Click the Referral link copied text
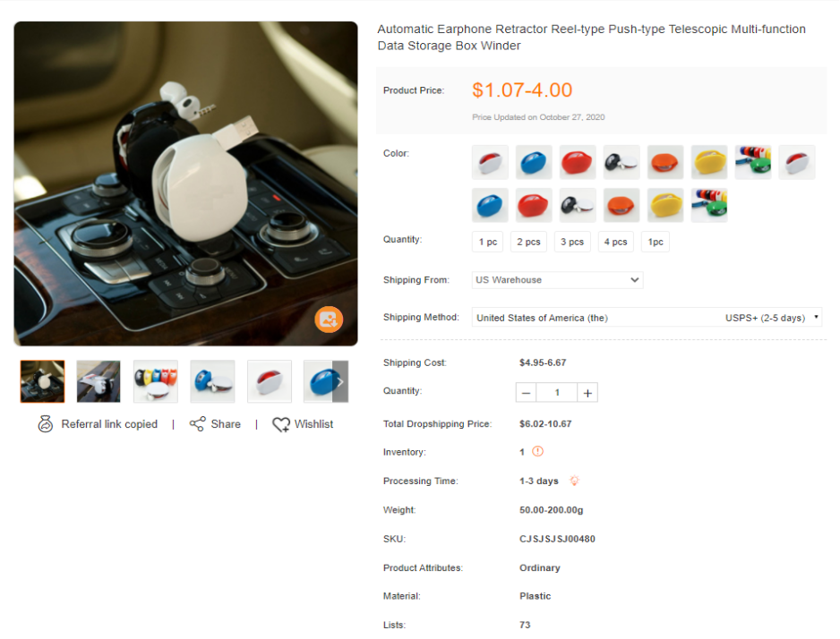 109,424
